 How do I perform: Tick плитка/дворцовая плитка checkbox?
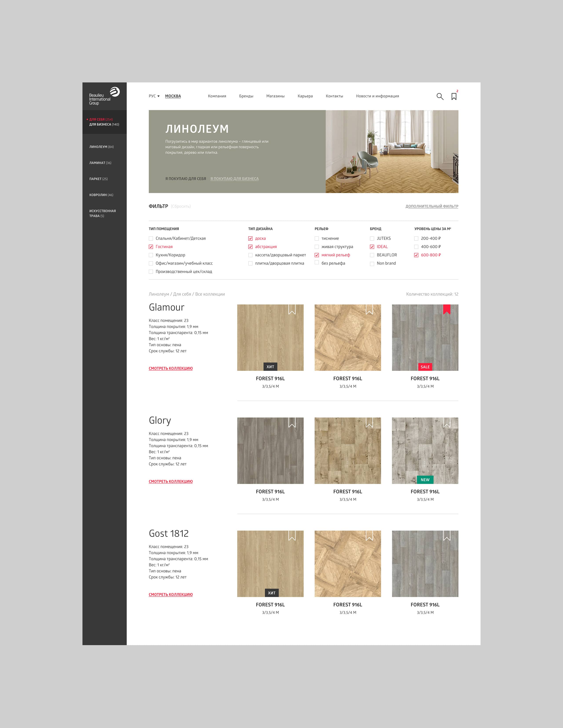[x=250, y=264]
